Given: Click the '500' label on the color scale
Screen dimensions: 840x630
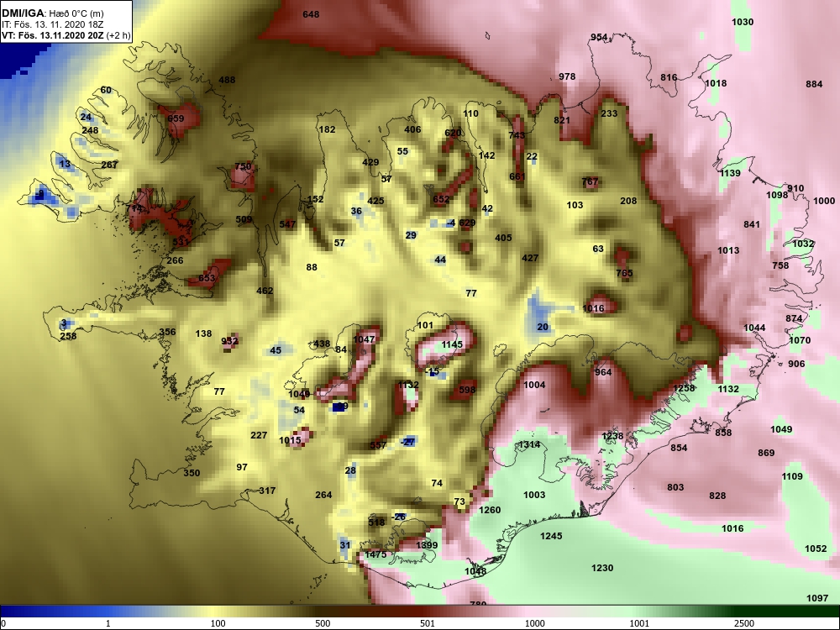Looking at the screenshot, I should [323, 623].
